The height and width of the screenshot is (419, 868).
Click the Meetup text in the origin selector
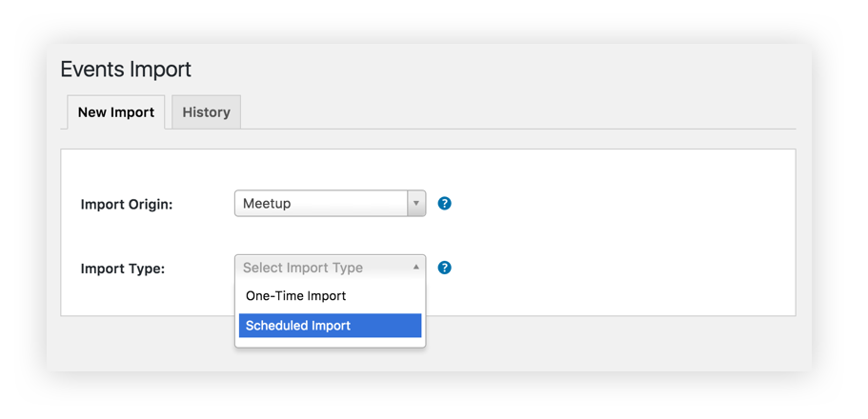(267, 204)
